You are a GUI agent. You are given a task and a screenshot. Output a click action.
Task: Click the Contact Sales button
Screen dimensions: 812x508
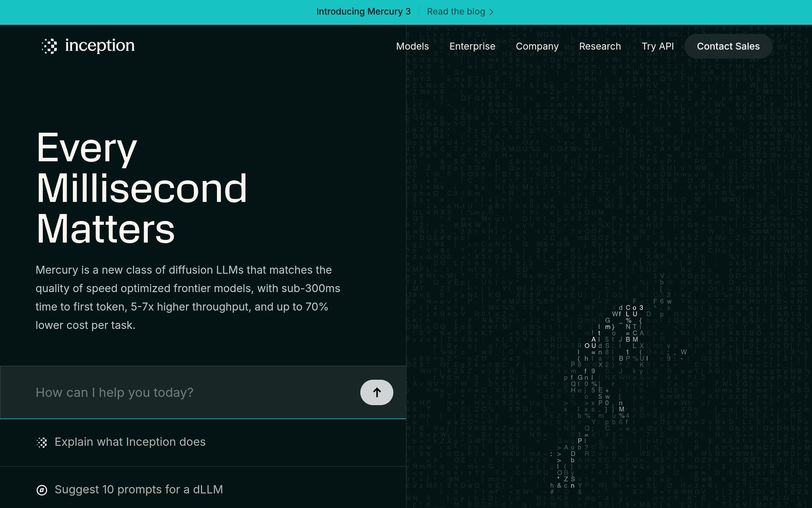(x=728, y=46)
